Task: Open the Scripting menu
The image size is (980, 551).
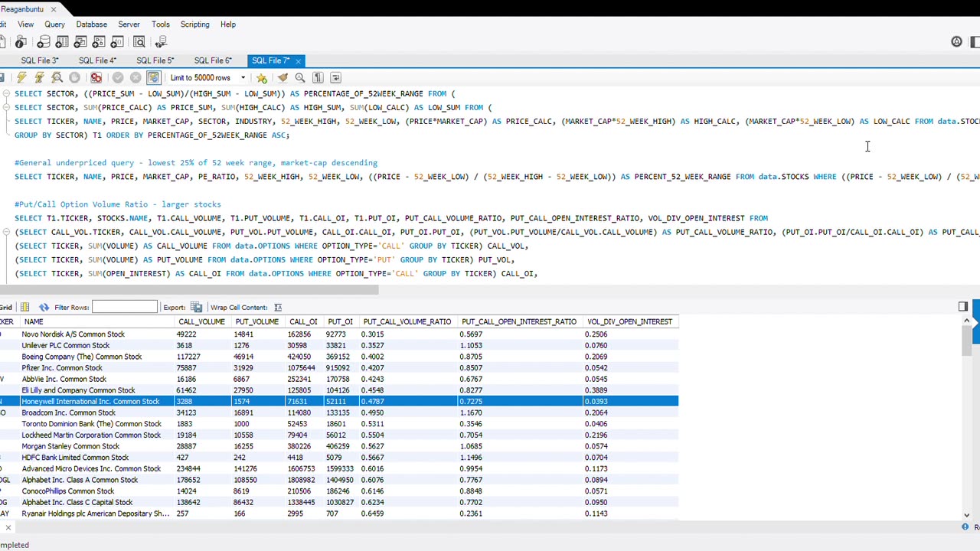Action: tap(194, 24)
